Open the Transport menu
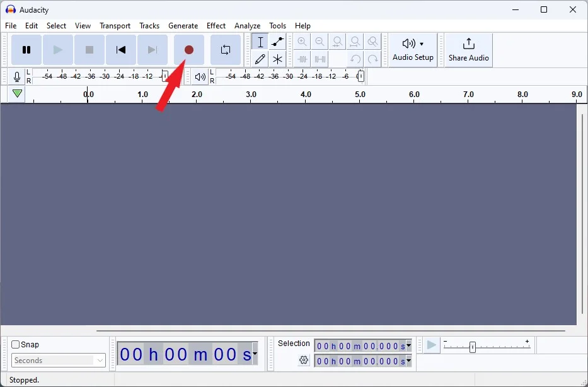Image resolution: width=588 pixels, height=387 pixels. tap(115, 26)
